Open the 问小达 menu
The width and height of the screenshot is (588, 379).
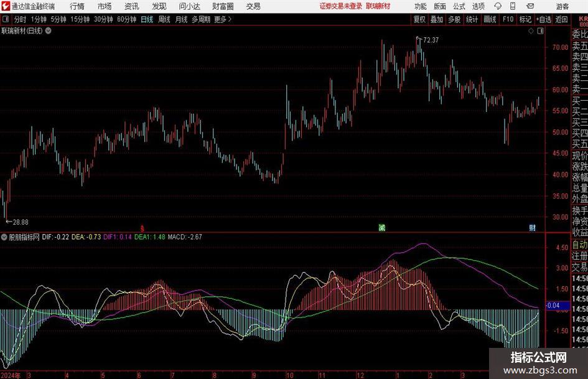click(189, 6)
